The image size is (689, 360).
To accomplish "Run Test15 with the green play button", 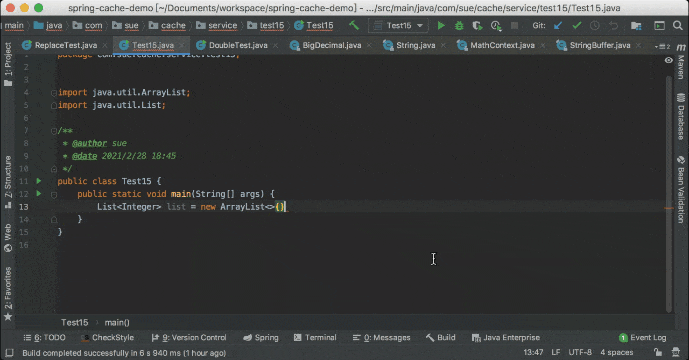I will [x=441, y=26].
